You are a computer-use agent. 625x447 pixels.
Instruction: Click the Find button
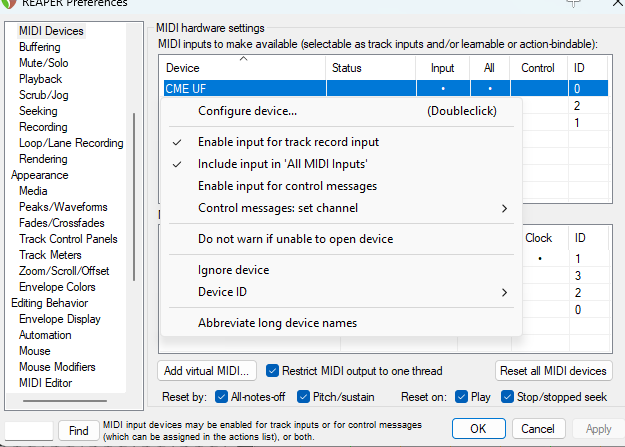[79, 430]
